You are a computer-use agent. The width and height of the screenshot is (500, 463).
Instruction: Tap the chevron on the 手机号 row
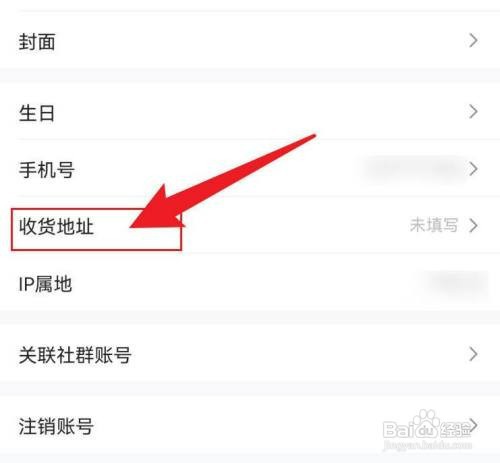tap(473, 169)
